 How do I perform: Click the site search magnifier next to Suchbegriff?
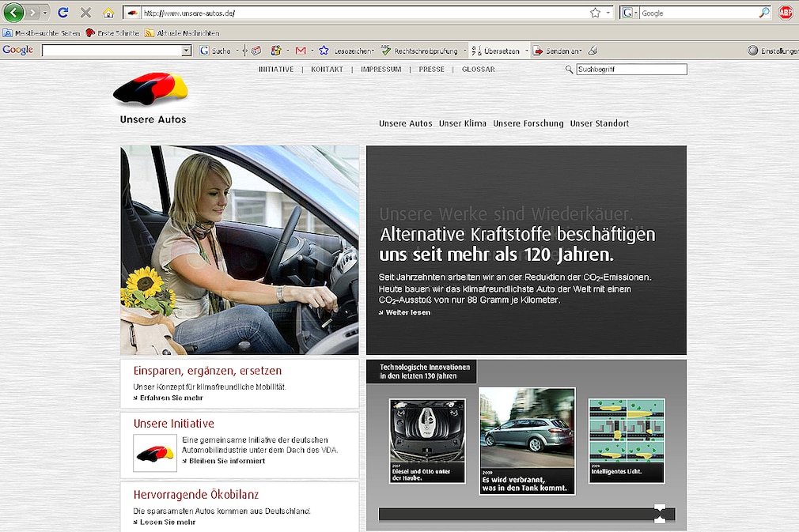569,70
